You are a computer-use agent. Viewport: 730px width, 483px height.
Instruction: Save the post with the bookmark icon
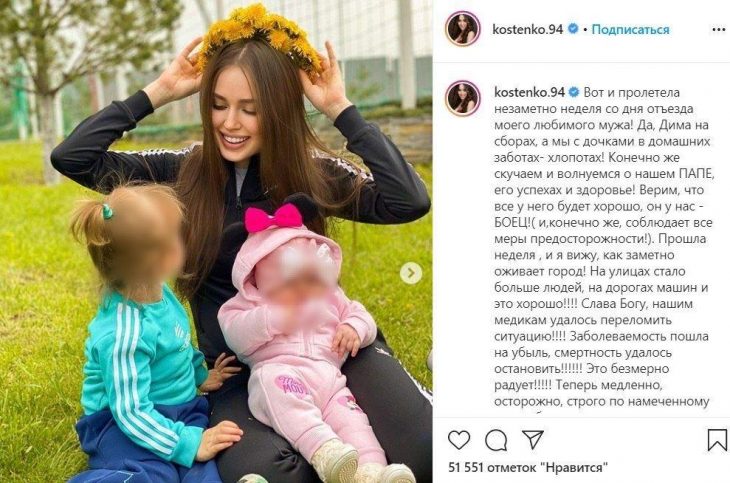[x=717, y=440]
